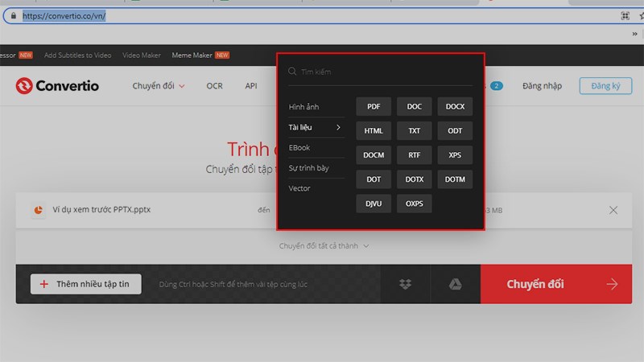Open Add Subtitles to Video link
Viewport: 644px width, 362px height.
[77, 55]
